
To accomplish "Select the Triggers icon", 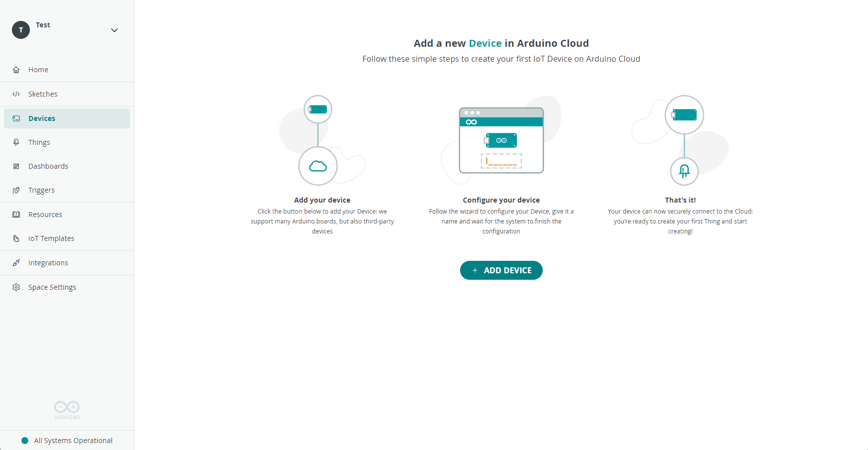I will pos(16,190).
